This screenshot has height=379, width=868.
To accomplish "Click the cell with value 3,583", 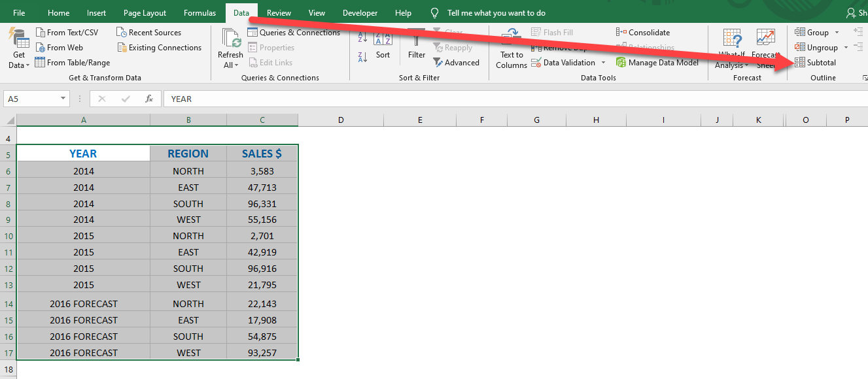I will click(x=262, y=171).
